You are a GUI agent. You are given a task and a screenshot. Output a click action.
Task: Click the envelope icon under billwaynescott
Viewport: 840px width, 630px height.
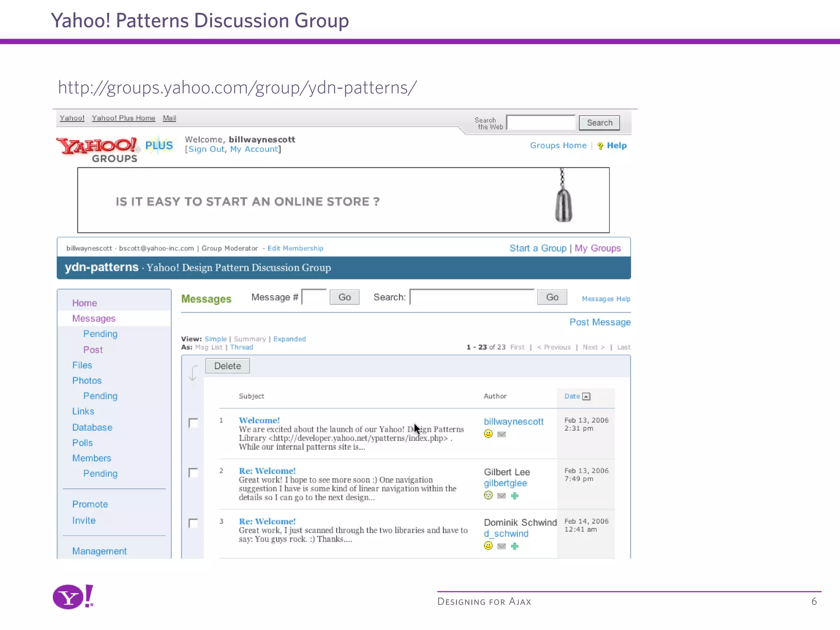coord(501,434)
